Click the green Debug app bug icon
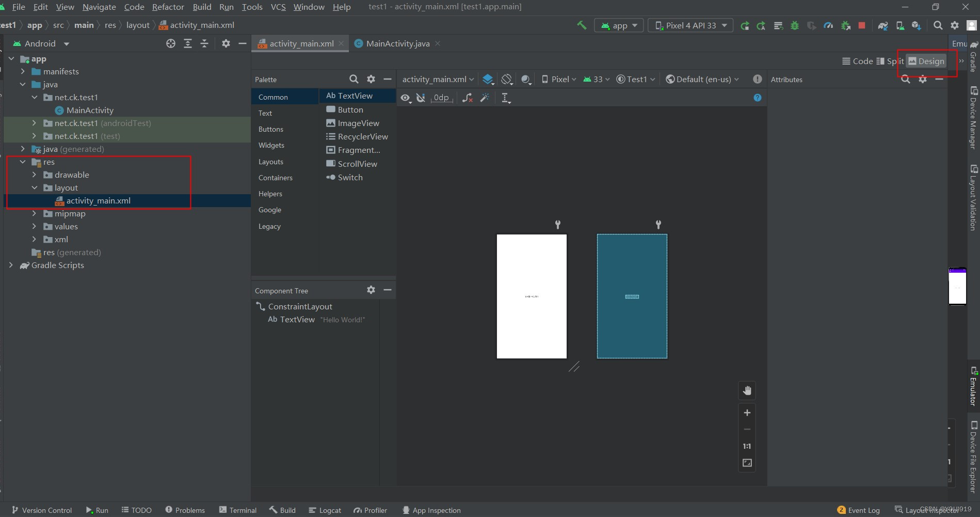980x517 pixels. [795, 26]
